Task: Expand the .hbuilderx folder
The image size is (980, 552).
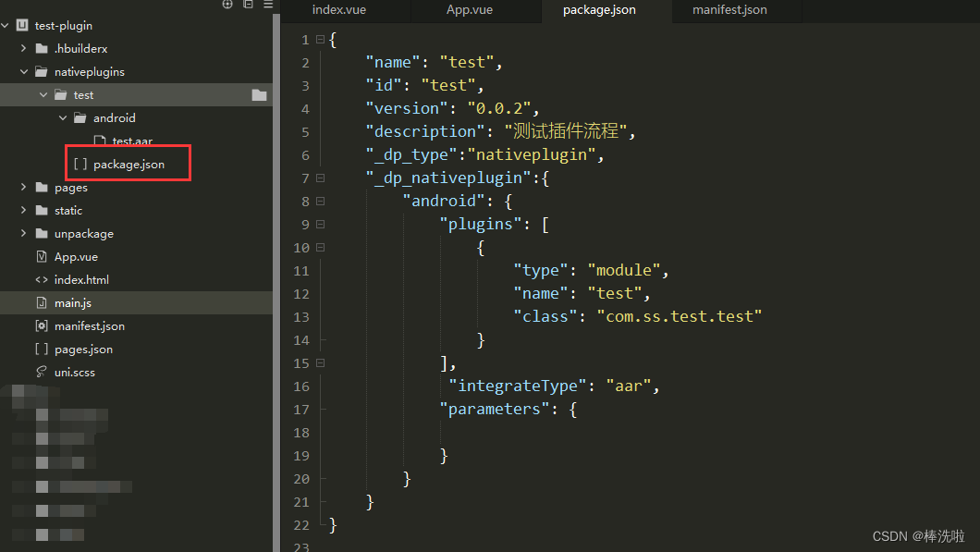Action: tap(24, 49)
